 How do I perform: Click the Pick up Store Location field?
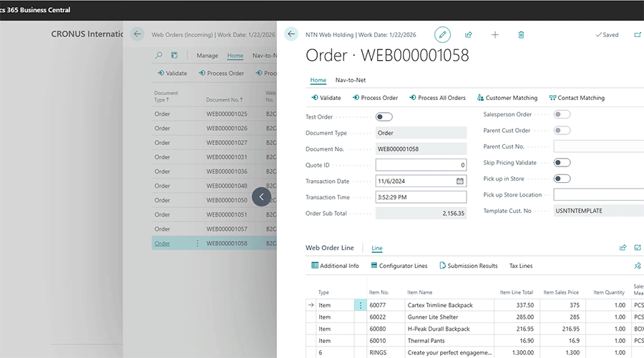[x=599, y=195]
